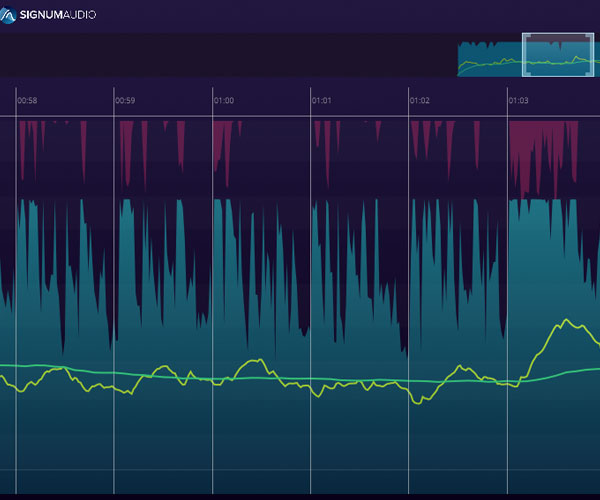Image resolution: width=600 pixels, height=500 pixels.
Task: Click the 00:58 timeline marker
Action: pos(27,101)
